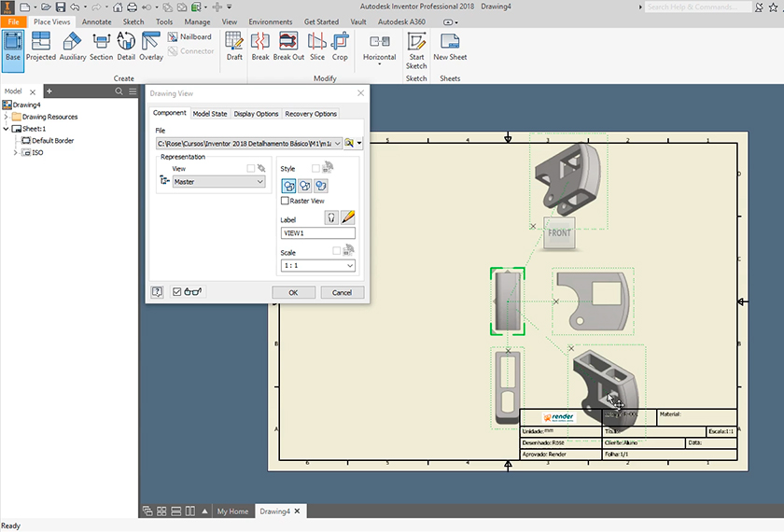
Task: Select the shaded style button
Action: (320, 186)
